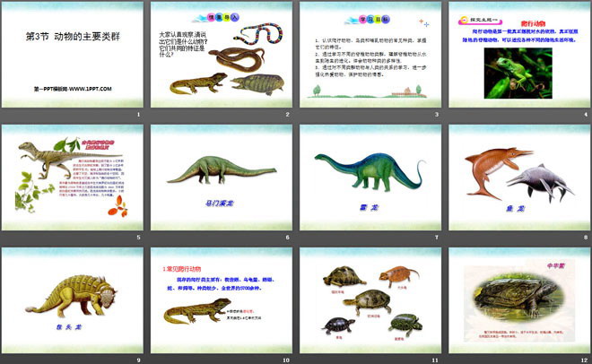
Task: Open slide 2 with snakes and lizard
Action: pyautogui.click(x=222, y=55)
